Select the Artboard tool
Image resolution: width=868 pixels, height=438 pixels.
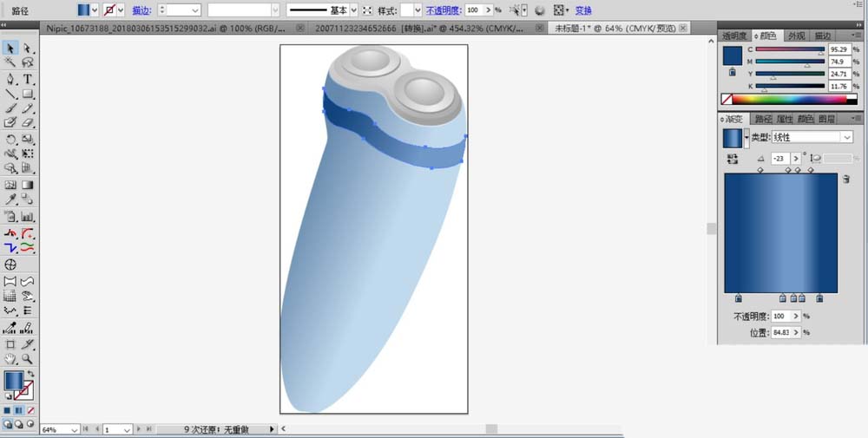[10, 344]
